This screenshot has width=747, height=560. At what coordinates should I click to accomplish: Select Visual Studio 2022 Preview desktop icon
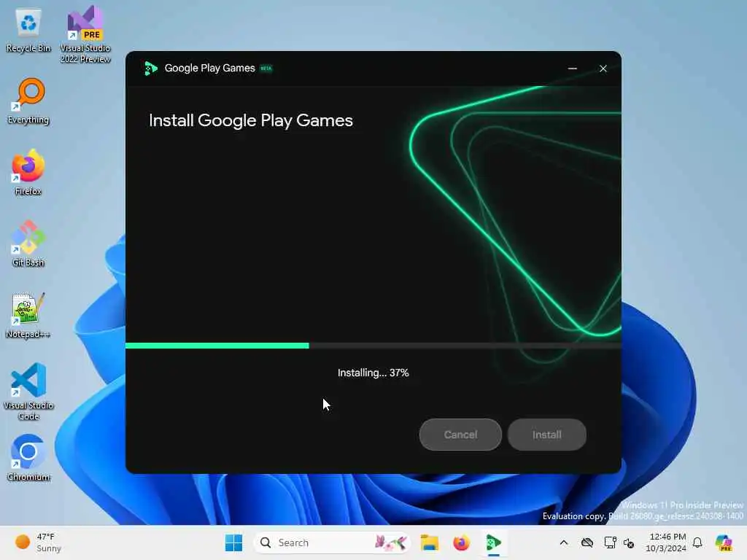[x=85, y=34]
